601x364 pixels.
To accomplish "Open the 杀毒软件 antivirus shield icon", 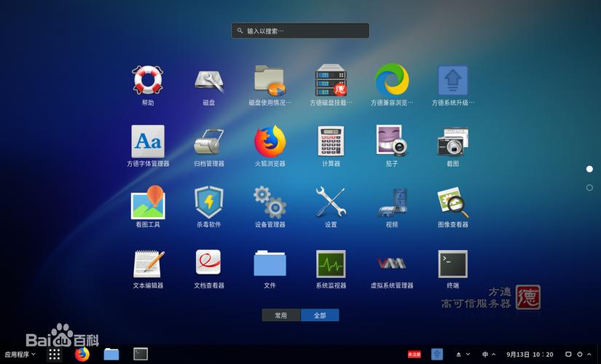I will click(208, 202).
